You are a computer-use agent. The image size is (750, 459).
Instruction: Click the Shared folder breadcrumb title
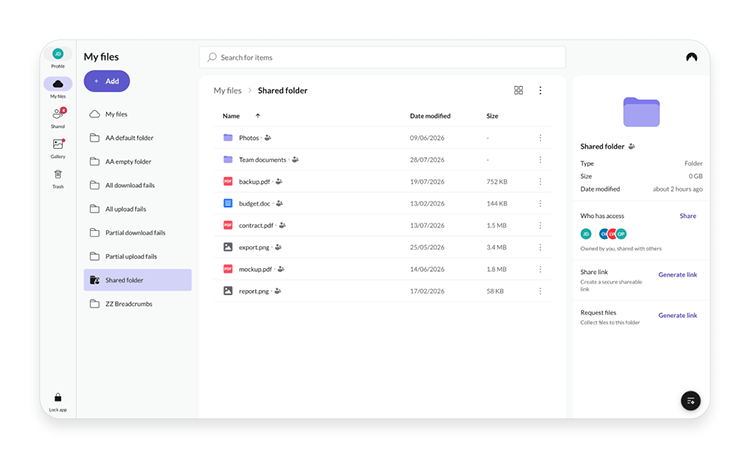tap(283, 90)
